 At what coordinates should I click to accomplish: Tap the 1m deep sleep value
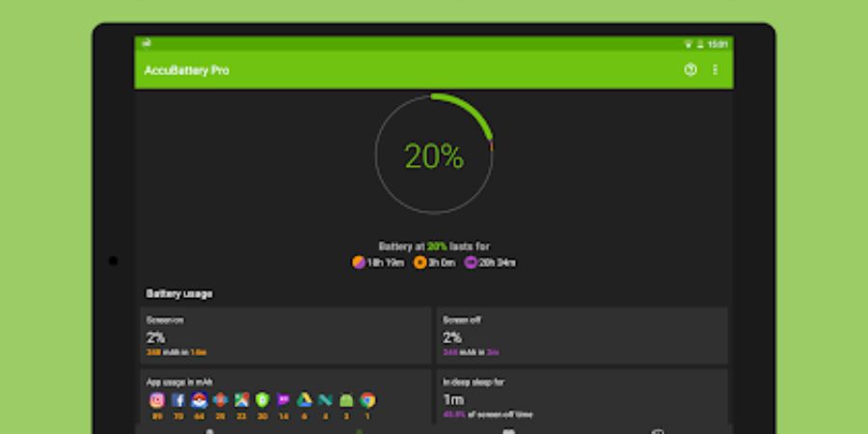pos(453,399)
